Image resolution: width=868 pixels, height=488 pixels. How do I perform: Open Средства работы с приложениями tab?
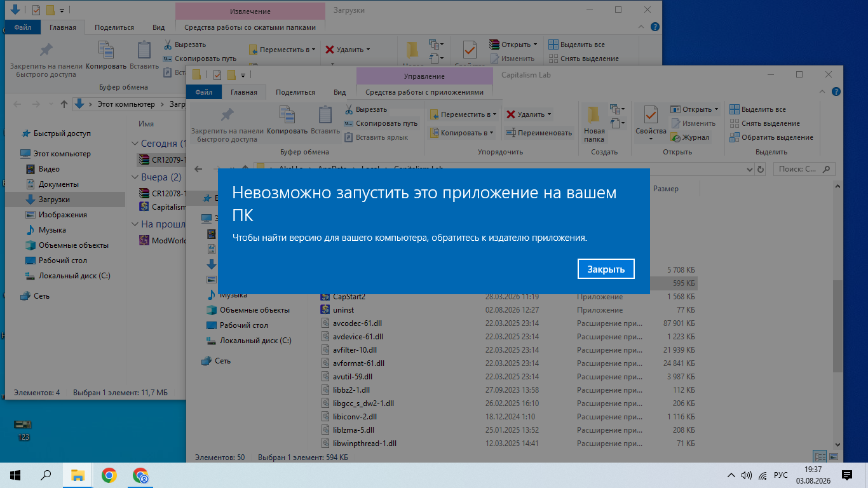click(x=424, y=92)
